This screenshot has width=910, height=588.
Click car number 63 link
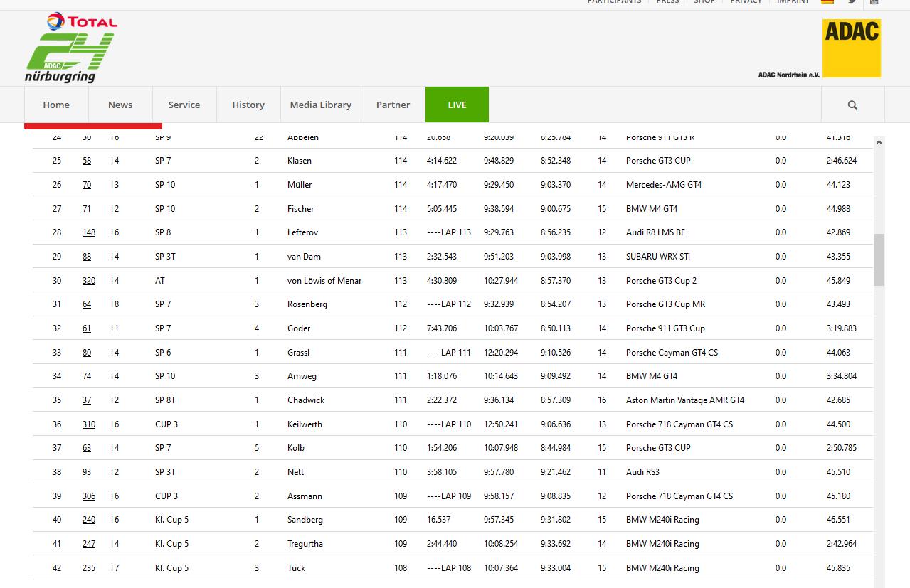pyautogui.click(x=87, y=448)
